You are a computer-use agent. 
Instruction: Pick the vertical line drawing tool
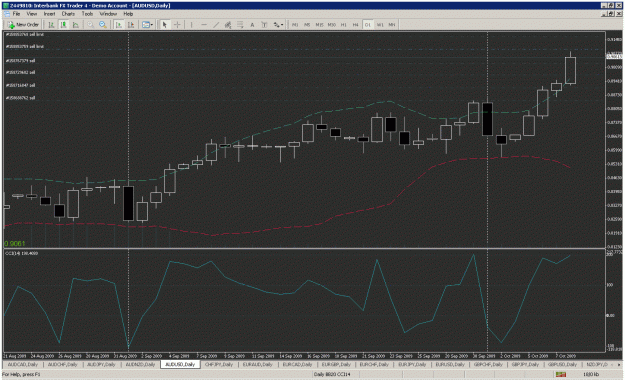click(x=192, y=25)
